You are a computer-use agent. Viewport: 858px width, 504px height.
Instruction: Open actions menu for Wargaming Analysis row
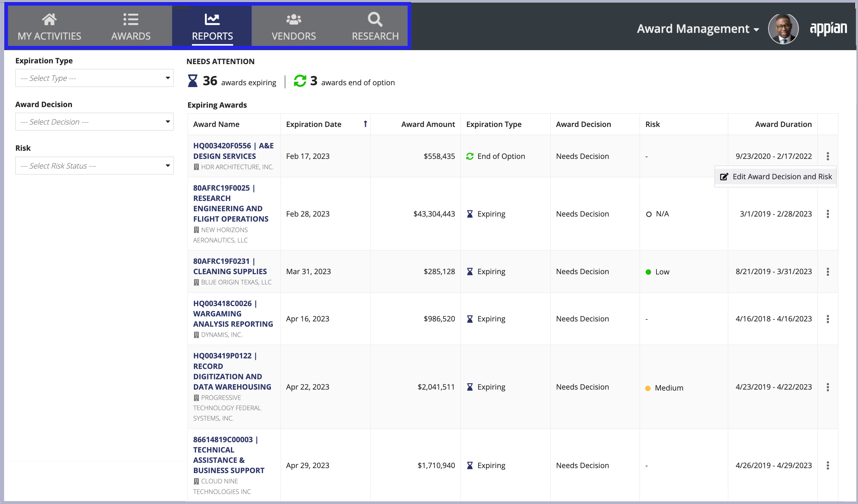tap(828, 319)
